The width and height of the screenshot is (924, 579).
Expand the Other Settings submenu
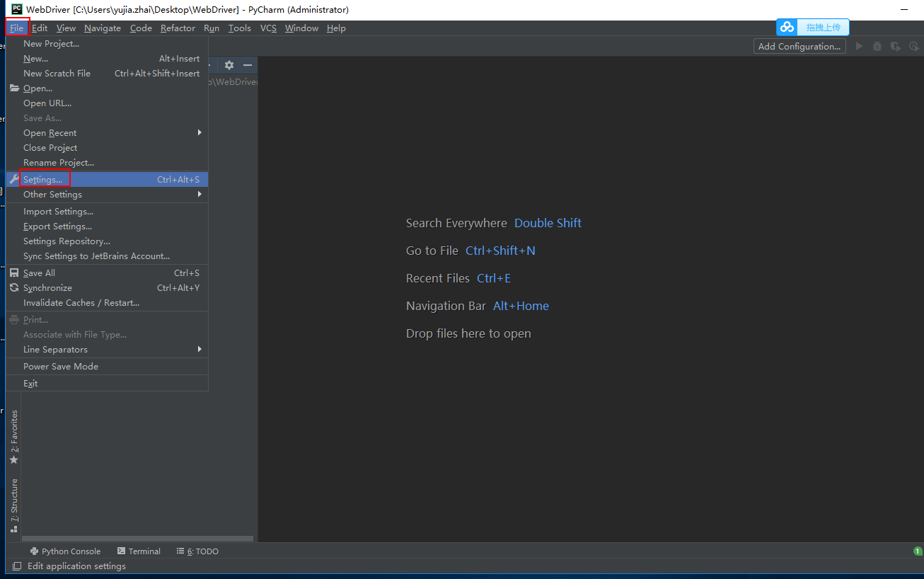point(107,195)
